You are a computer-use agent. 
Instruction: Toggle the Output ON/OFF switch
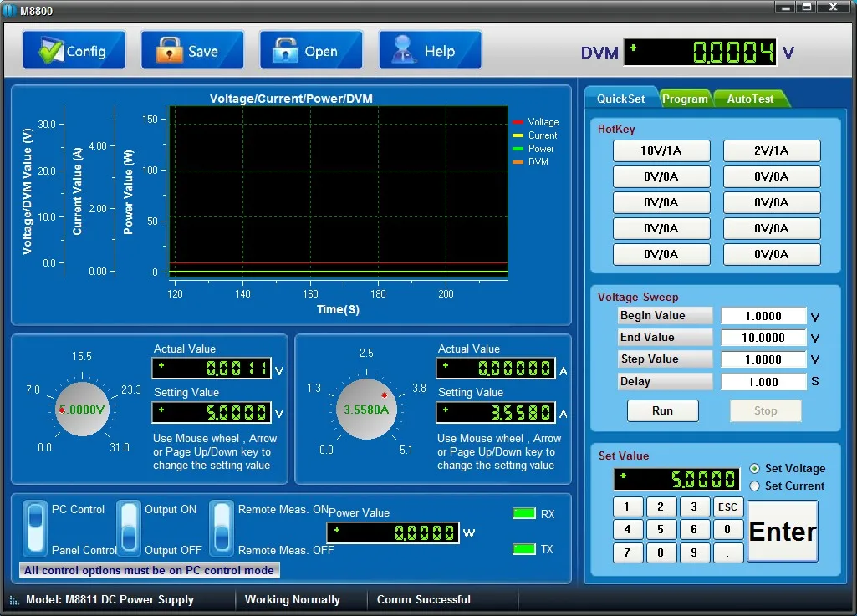coord(128,528)
